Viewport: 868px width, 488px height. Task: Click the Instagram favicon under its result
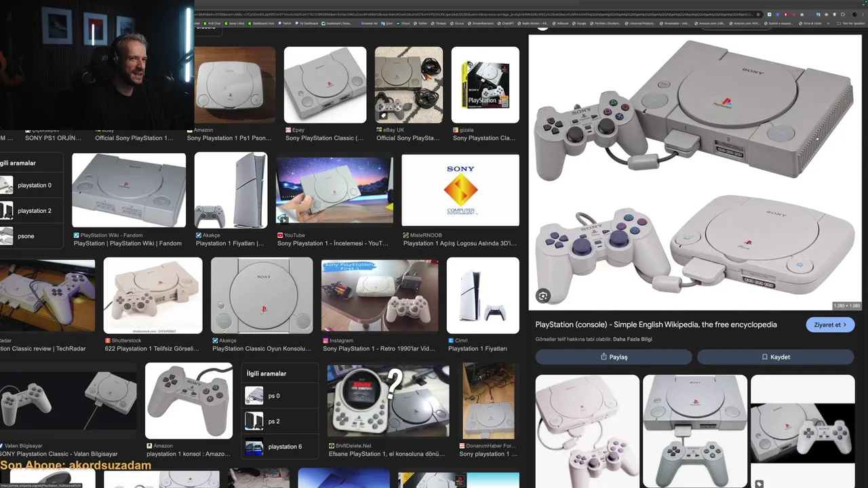[325, 340]
